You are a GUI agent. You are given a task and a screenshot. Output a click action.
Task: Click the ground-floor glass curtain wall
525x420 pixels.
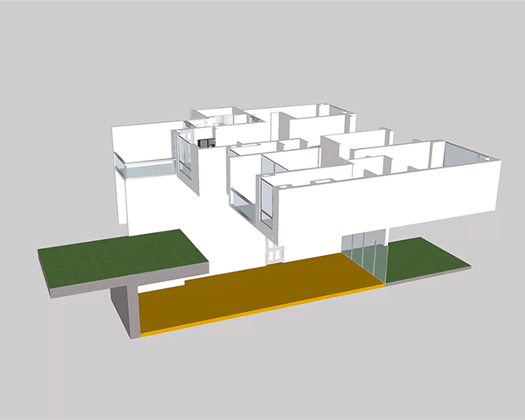[x=364, y=255]
